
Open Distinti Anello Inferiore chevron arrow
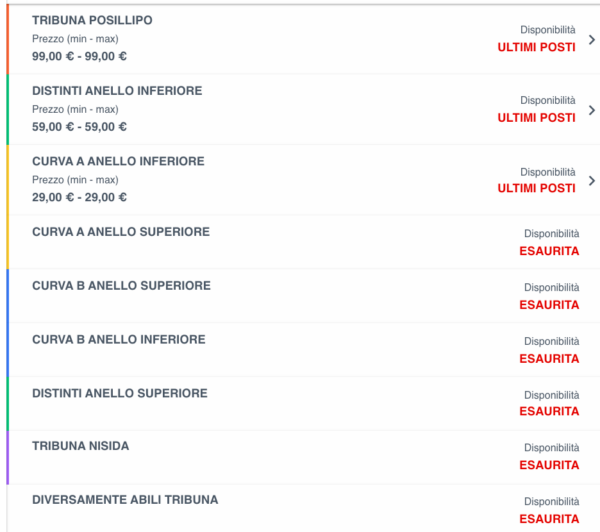click(x=592, y=110)
